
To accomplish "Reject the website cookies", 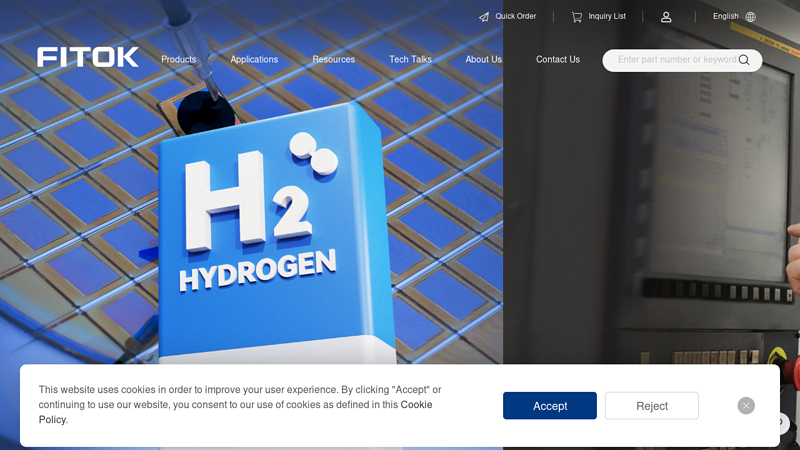I will click(x=652, y=406).
